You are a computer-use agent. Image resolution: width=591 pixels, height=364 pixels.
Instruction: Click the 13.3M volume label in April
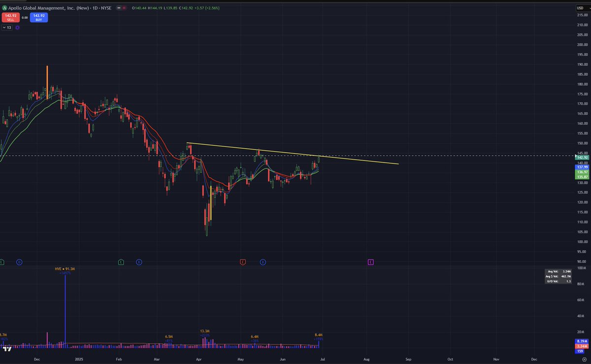click(x=205, y=331)
